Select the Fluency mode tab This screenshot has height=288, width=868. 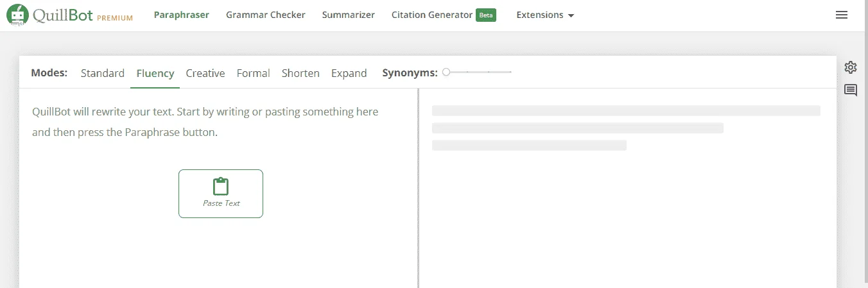pyautogui.click(x=155, y=73)
